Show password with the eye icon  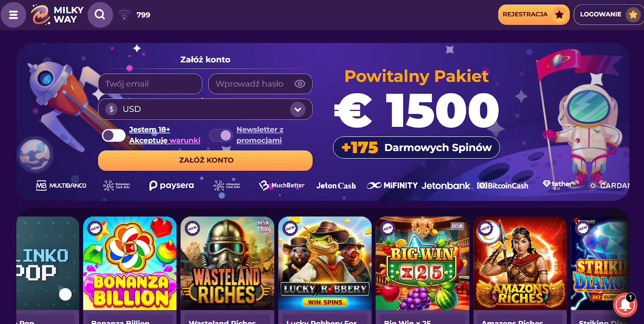click(300, 84)
